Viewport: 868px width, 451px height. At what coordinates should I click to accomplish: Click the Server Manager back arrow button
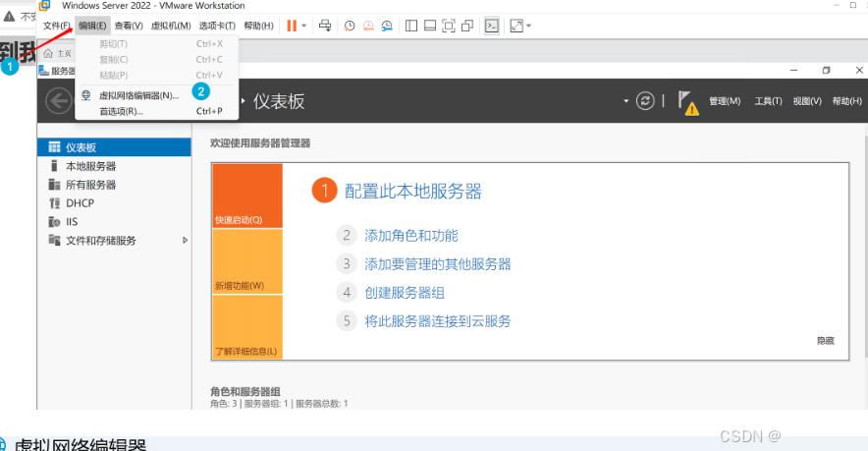coord(59,101)
